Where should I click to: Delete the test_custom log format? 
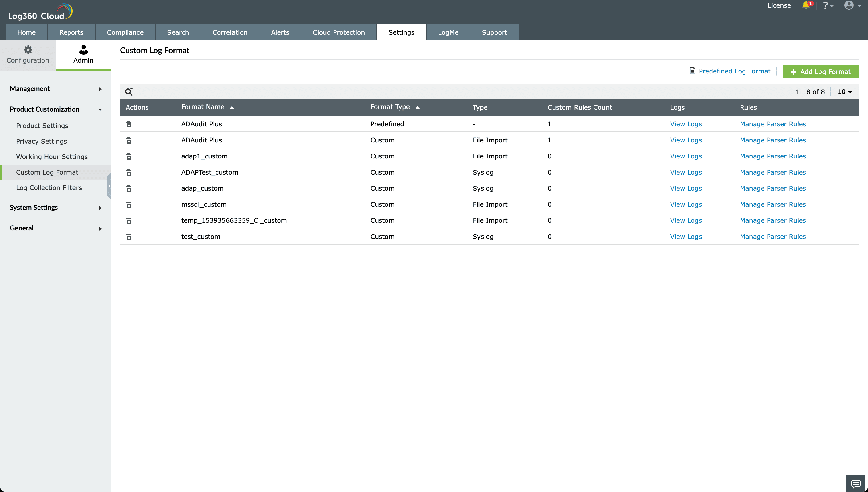point(129,237)
